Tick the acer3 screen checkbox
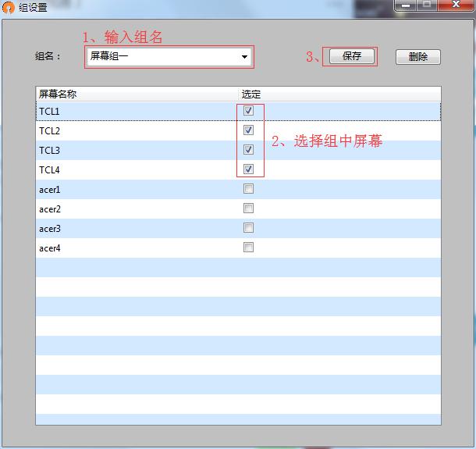Image resolution: width=476 pixels, height=449 pixels. (248, 228)
